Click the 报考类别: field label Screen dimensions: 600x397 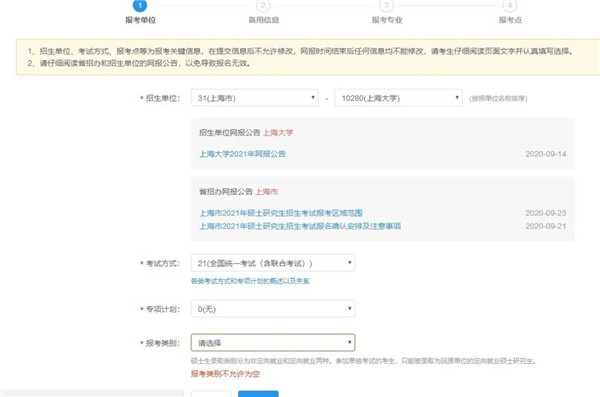coord(163,343)
